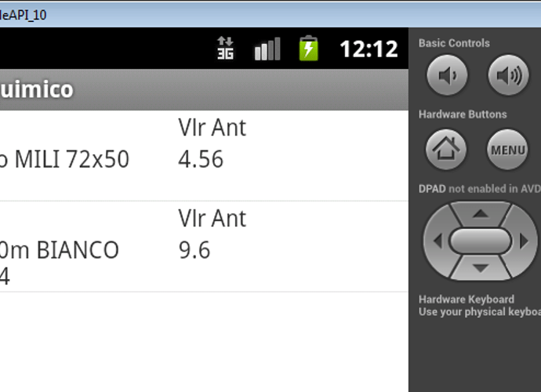
Task: Click the emulator window title API_10
Action: click(23, 15)
